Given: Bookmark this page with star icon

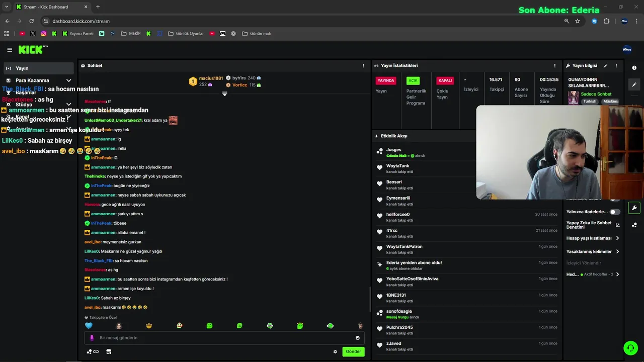Looking at the screenshot, I should (578, 21).
